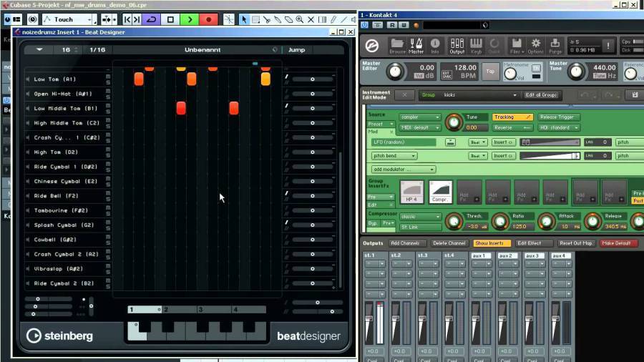The image size is (644, 362).
Task: Click the Purge icon in Kontakt
Action: click(x=555, y=46)
